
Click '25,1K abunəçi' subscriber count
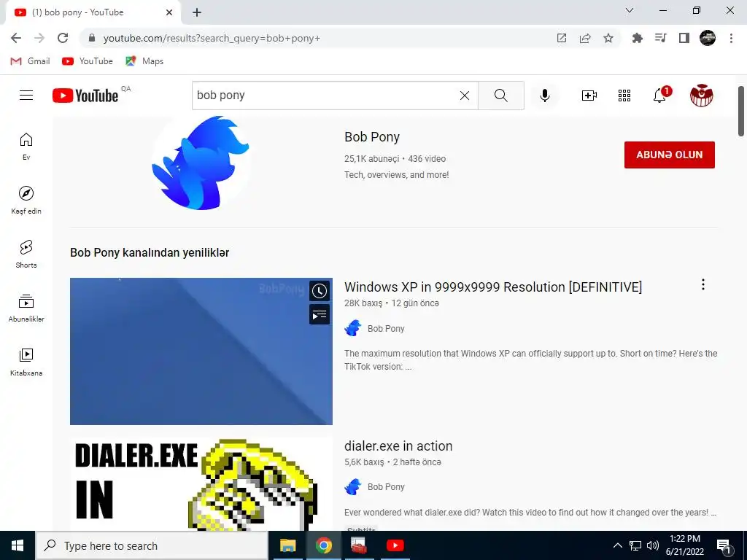tap(371, 159)
